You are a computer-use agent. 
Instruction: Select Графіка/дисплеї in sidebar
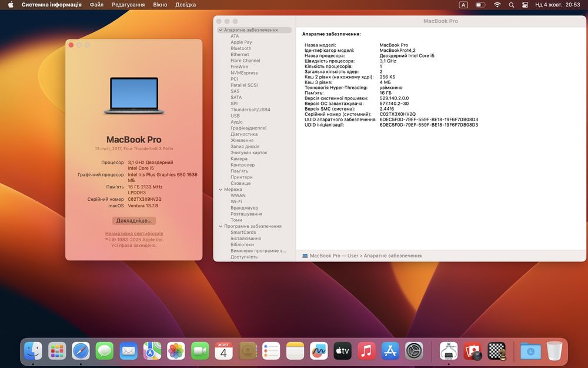248,128
